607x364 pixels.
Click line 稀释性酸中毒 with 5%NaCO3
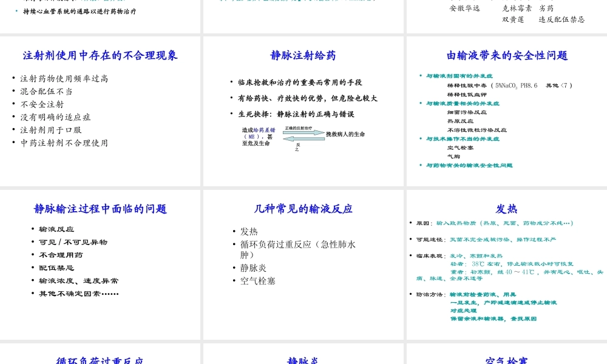tap(510, 86)
